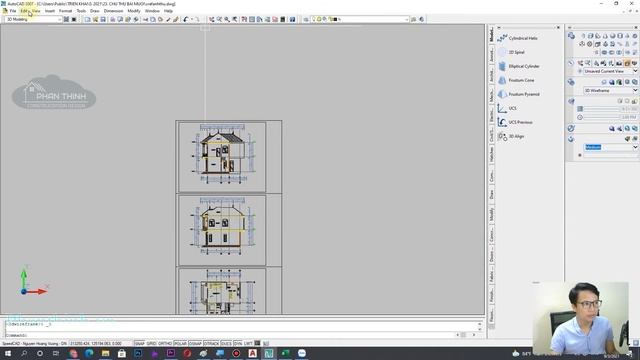Open the Modify menu
The width and height of the screenshot is (640, 360).
point(134,11)
